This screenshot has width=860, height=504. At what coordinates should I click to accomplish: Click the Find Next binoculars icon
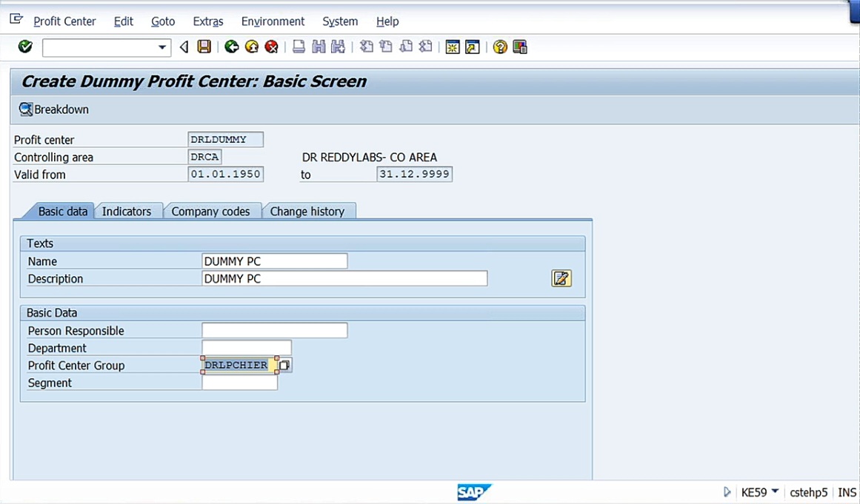338,47
